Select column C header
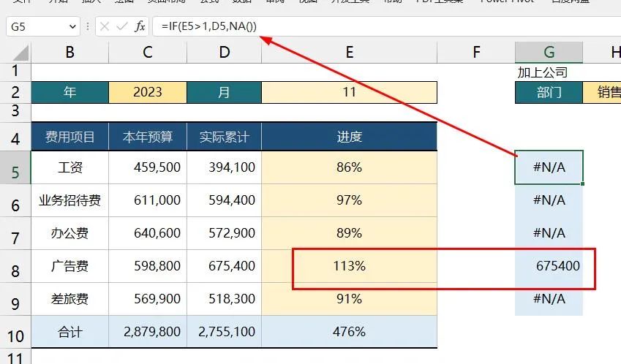The image size is (621, 364). [x=147, y=52]
